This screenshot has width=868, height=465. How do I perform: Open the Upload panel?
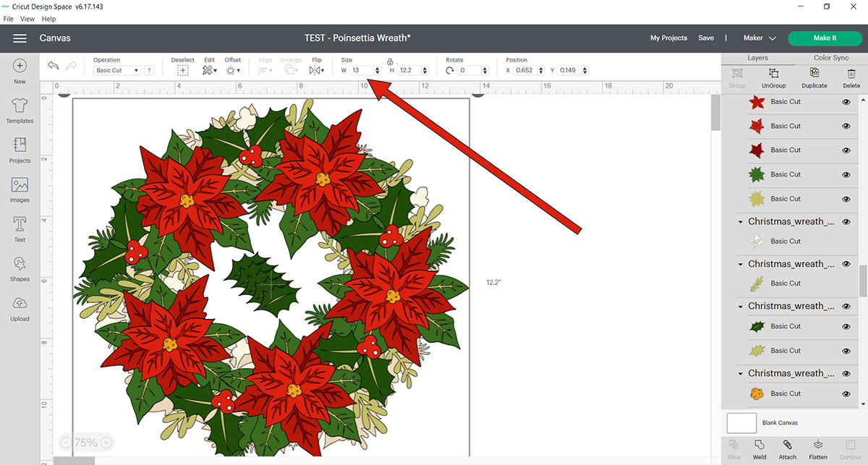pyautogui.click(x=20, y=308)
